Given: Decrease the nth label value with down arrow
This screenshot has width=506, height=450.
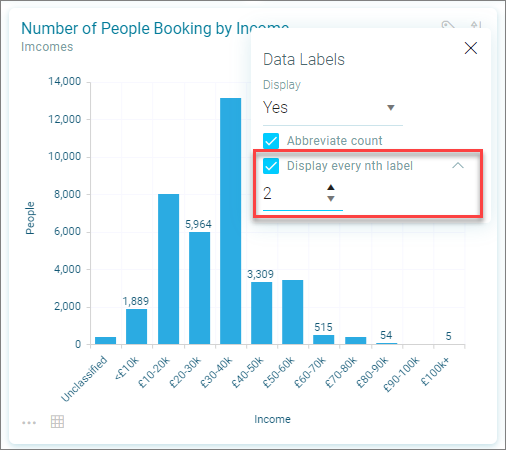Looking at the screenshot, I should point(331,199).
